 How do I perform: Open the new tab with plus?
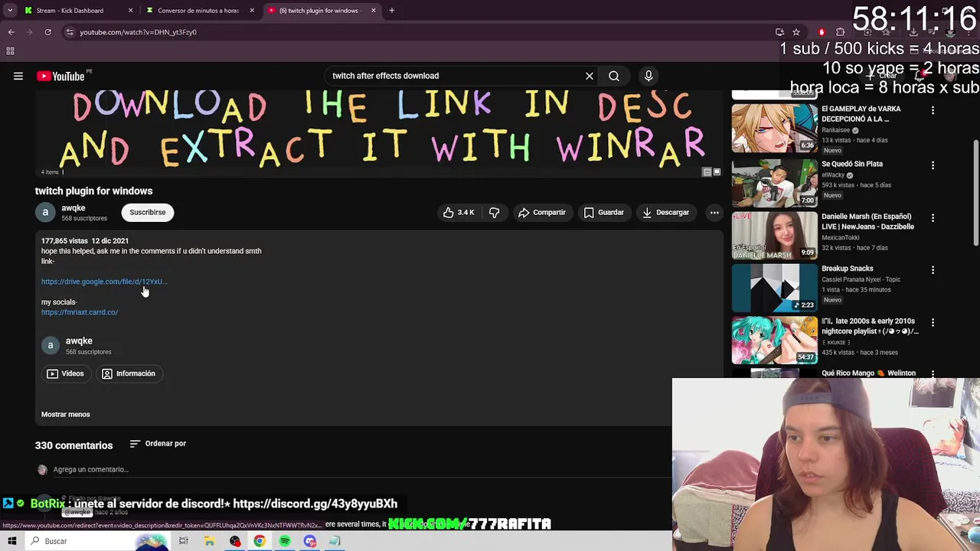pyautogui.click(x=391, y=11)
